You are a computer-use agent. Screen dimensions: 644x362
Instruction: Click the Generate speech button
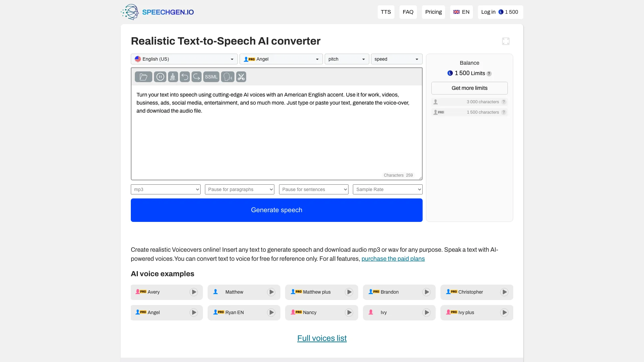click(276, 210)
